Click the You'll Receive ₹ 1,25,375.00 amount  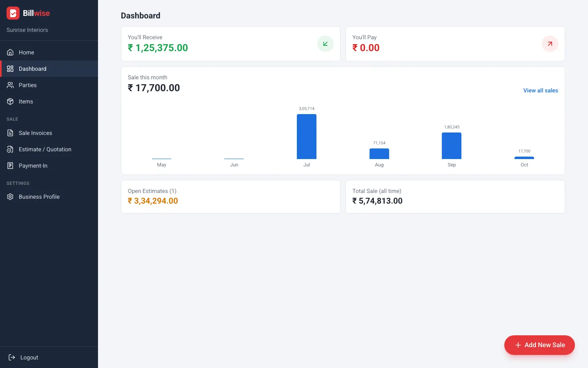point(158,48)
